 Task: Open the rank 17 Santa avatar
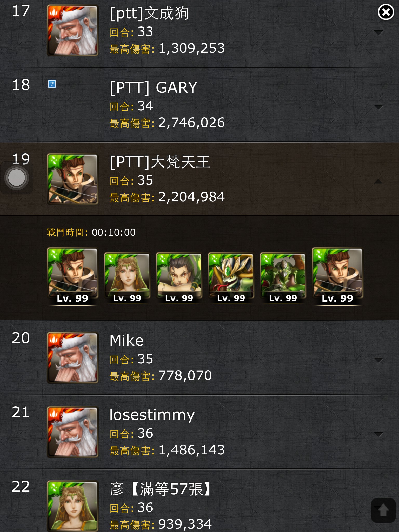(72, 30)
